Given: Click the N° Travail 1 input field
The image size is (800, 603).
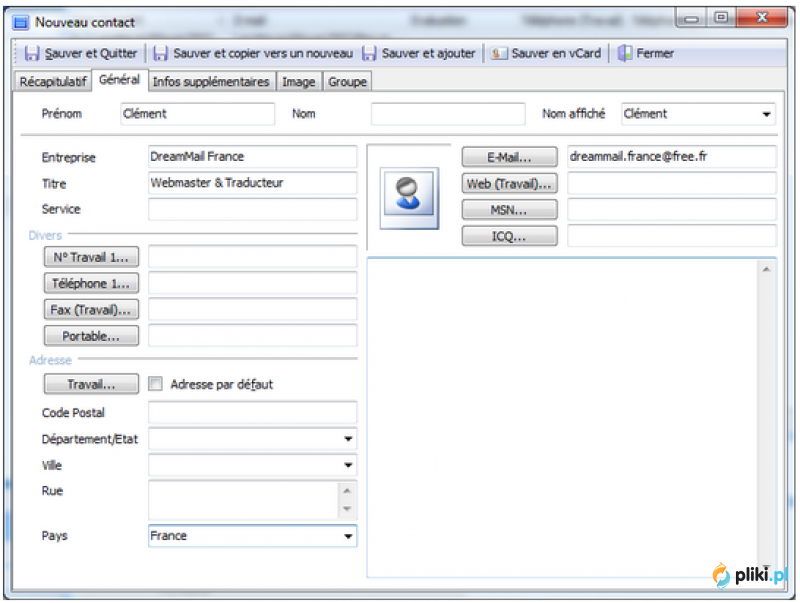Looking at the screenshot, I should [x=253, y=257].
